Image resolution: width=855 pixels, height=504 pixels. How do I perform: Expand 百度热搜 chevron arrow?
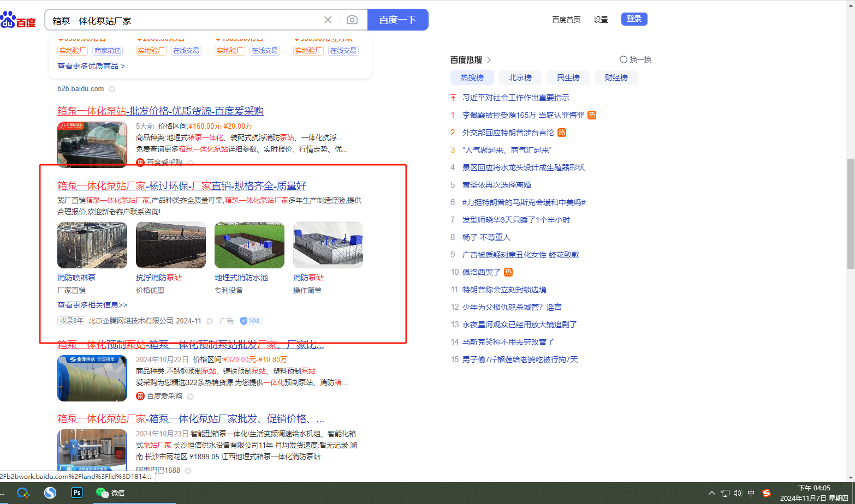[489, 60]
